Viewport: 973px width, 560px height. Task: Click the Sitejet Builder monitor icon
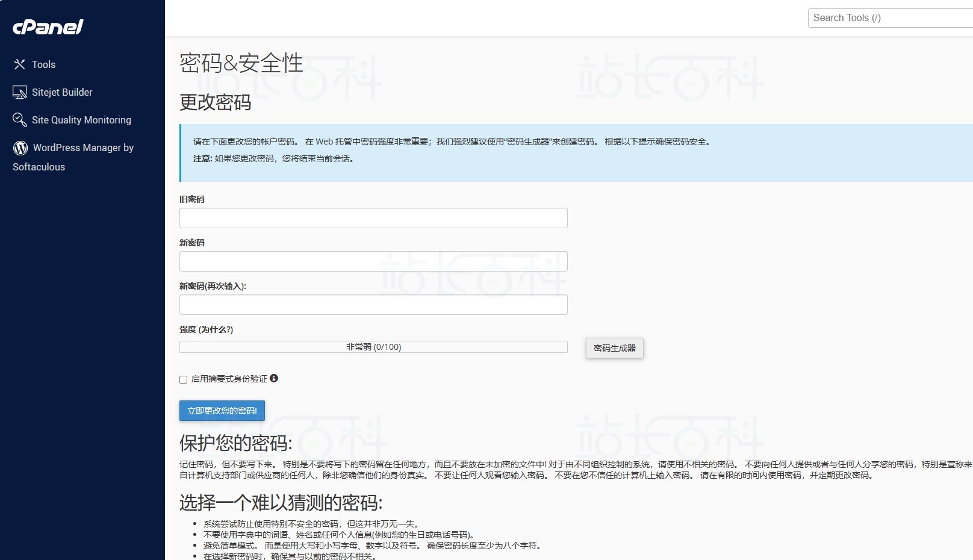[x=20, y=92]
